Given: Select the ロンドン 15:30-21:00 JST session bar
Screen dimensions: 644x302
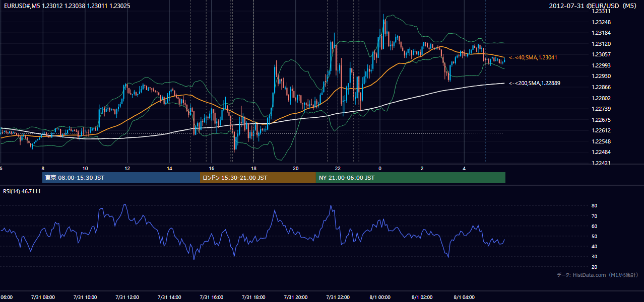Looking at the screenshot, I should (258, 178).
